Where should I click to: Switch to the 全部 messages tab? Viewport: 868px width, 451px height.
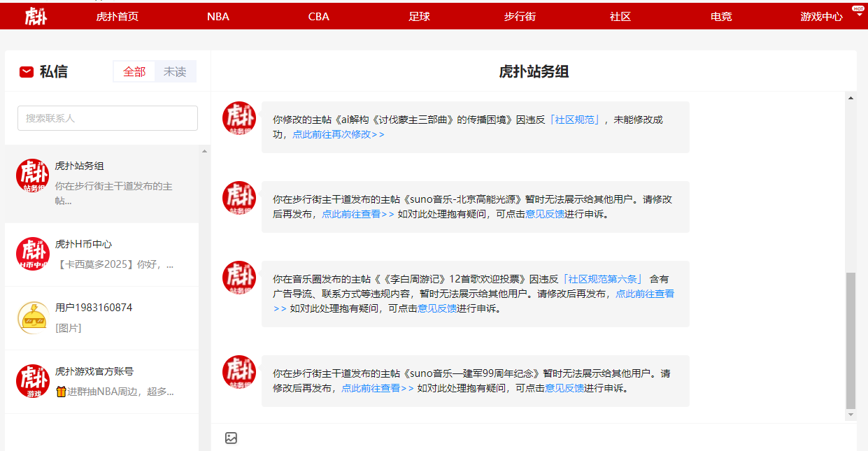(134, 71)
